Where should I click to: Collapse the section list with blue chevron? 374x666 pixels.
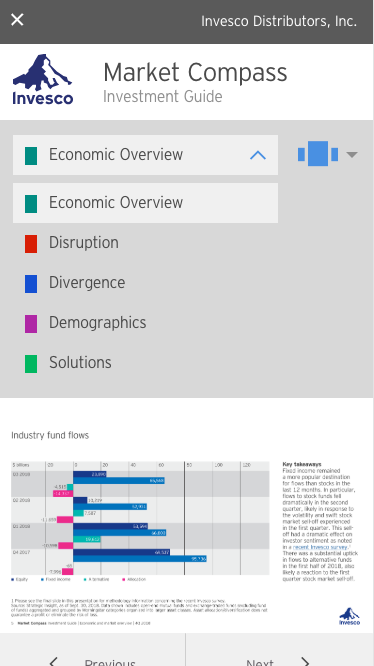[258, 155]
